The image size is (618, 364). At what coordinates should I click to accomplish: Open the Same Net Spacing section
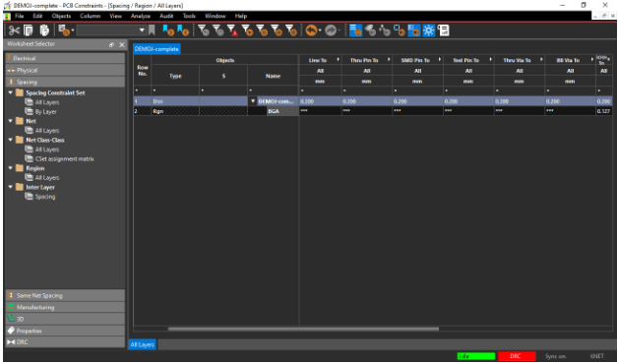coord(65,295)
